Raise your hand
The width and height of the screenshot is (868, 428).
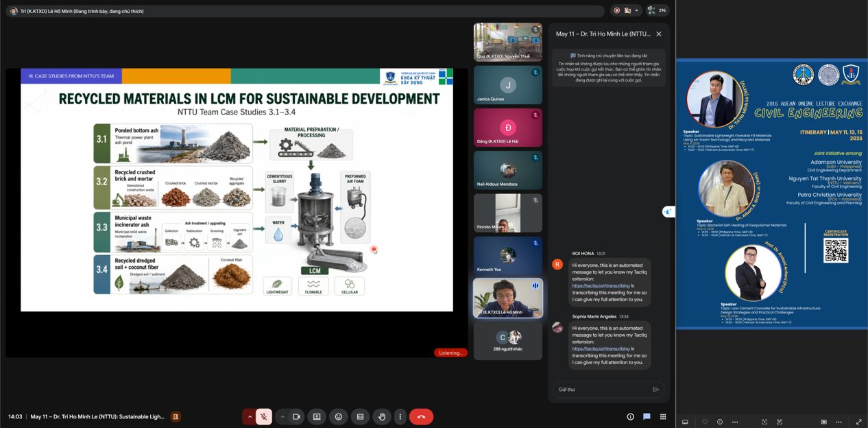(382, 416)
